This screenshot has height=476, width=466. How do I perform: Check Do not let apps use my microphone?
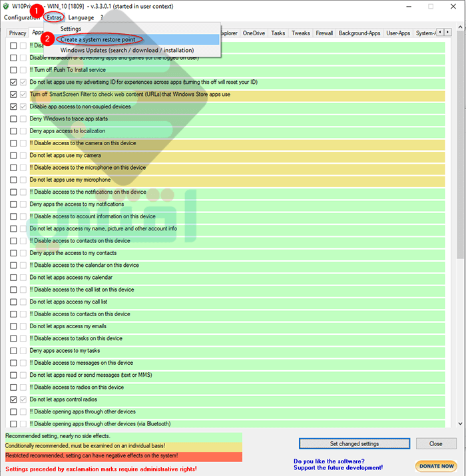(x=13, y=180)
